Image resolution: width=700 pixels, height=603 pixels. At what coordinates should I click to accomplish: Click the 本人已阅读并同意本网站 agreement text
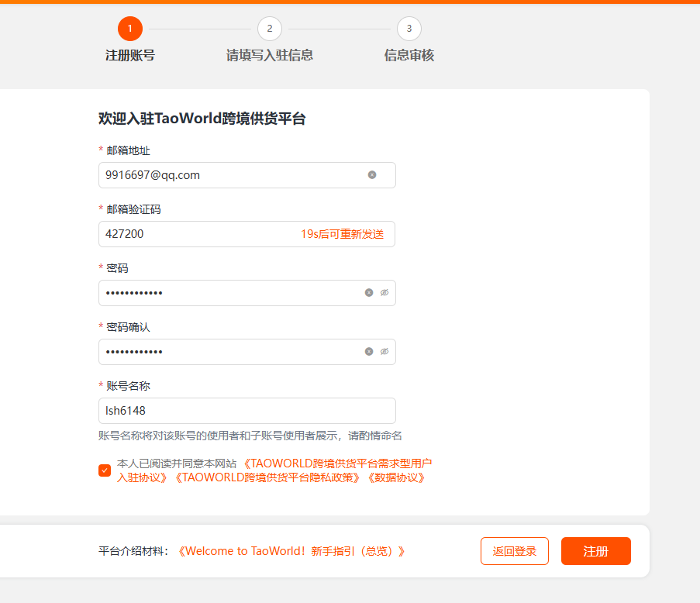point(177,463)
